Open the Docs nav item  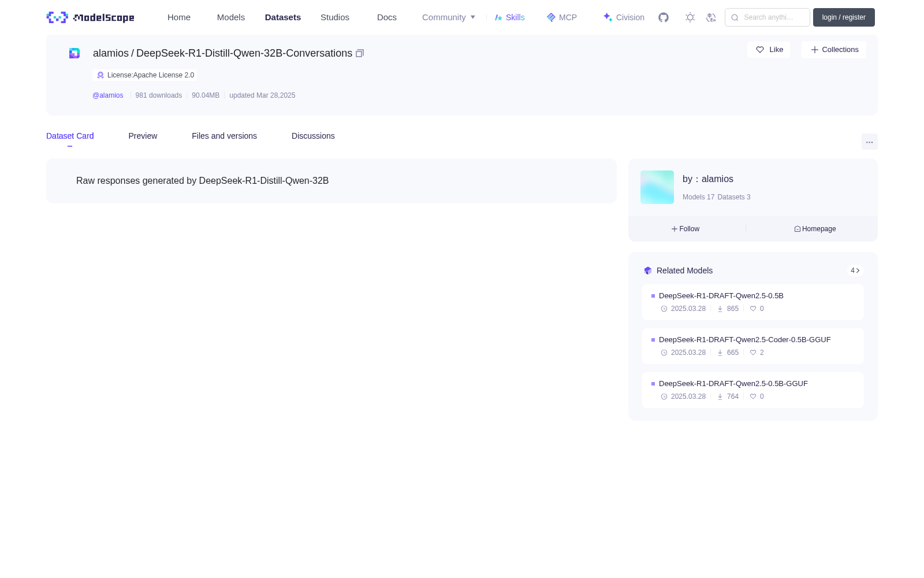point(387,17)
